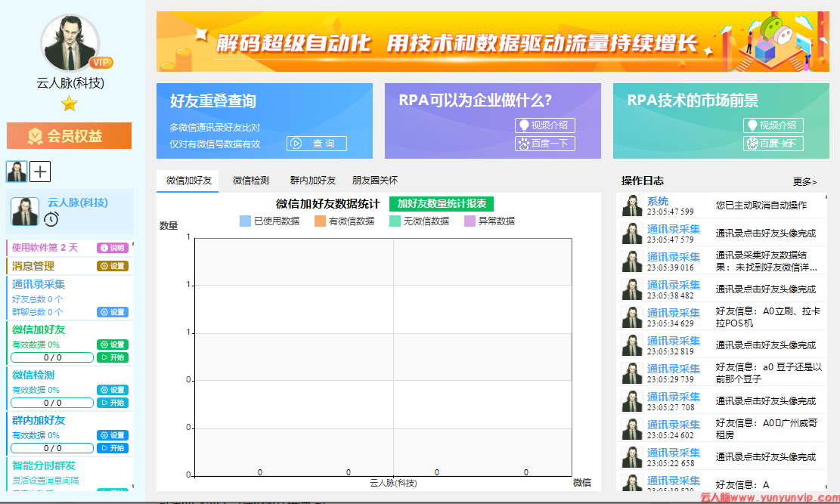Image resolution: width=840 pixels, height=504 pixels.
Task: Click the 系统 log entry name
Action: 657,201
